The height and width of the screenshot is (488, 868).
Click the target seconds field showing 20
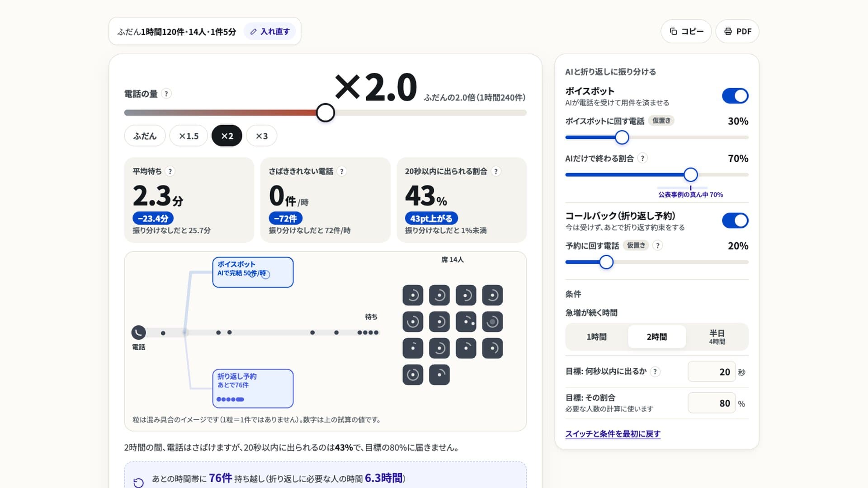coord(712,372)
